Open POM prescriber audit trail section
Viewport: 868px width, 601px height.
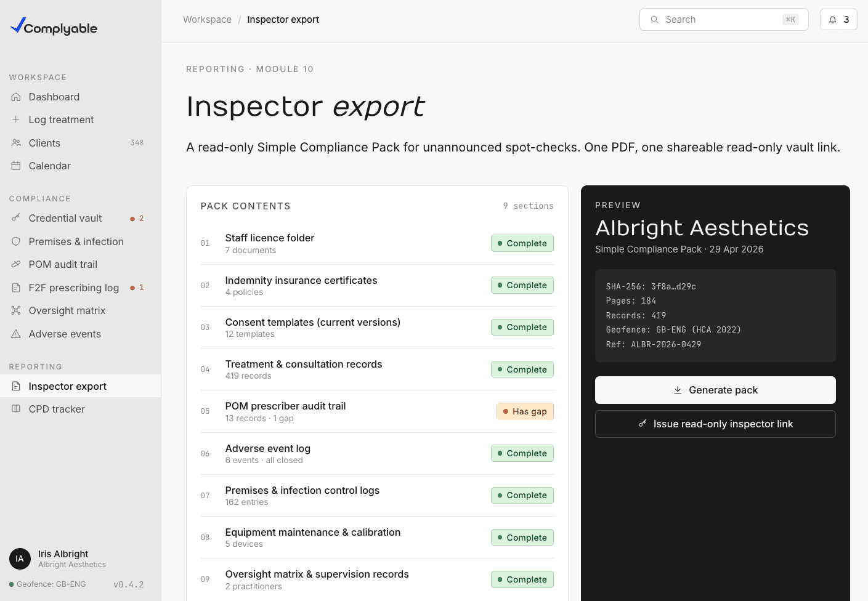(377, 411)
